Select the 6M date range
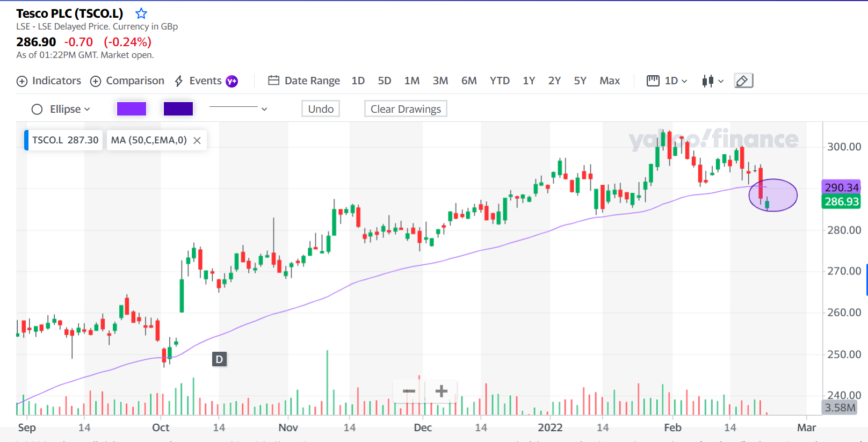 click(469, 81)
